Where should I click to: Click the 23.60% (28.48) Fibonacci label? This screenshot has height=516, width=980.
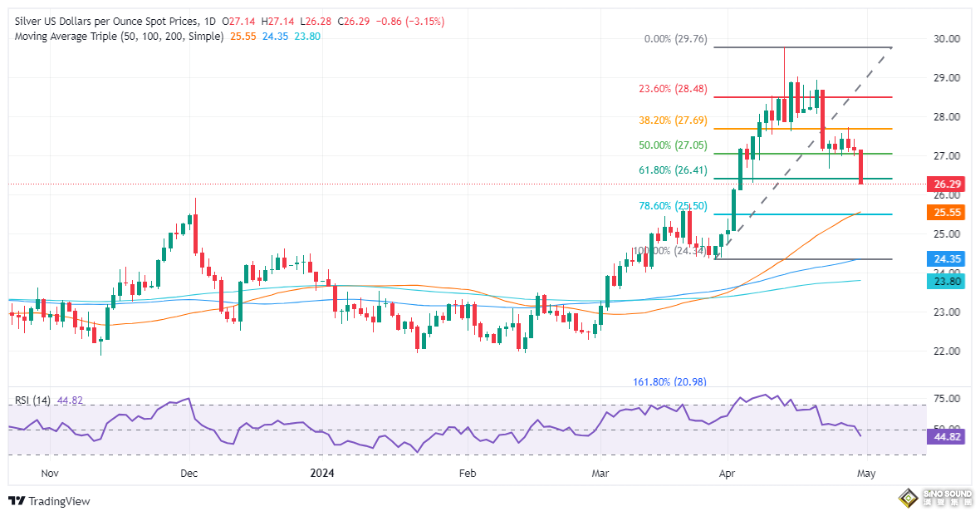point(674,88)
